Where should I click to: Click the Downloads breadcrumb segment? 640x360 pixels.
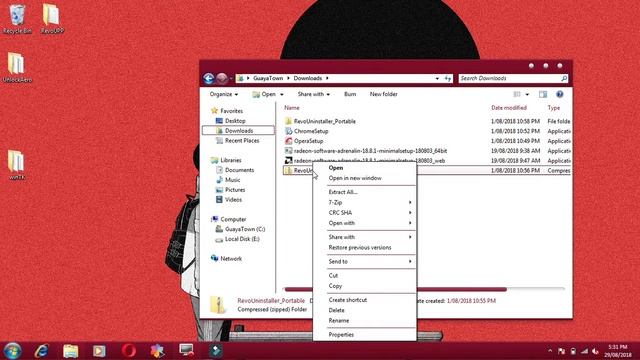tap(308, 78)
